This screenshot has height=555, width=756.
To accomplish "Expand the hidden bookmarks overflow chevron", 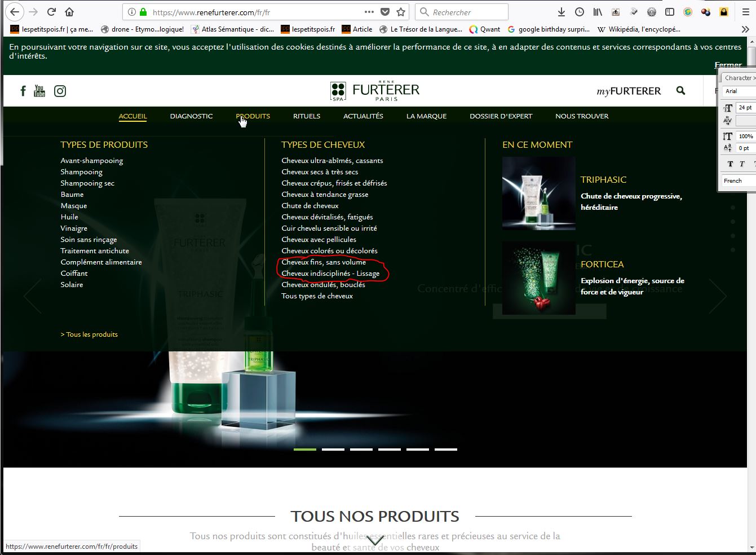I will 745,29.
